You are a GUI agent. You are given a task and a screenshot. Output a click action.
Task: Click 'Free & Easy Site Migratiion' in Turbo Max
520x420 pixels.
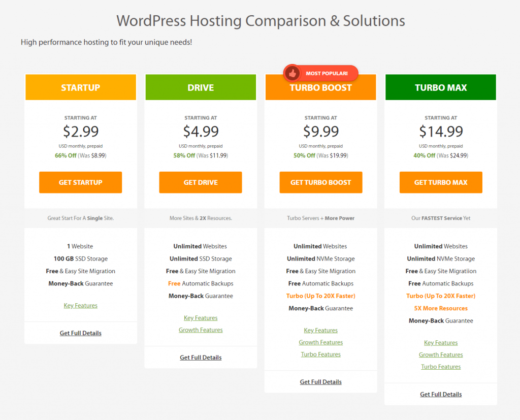(441, 271)
